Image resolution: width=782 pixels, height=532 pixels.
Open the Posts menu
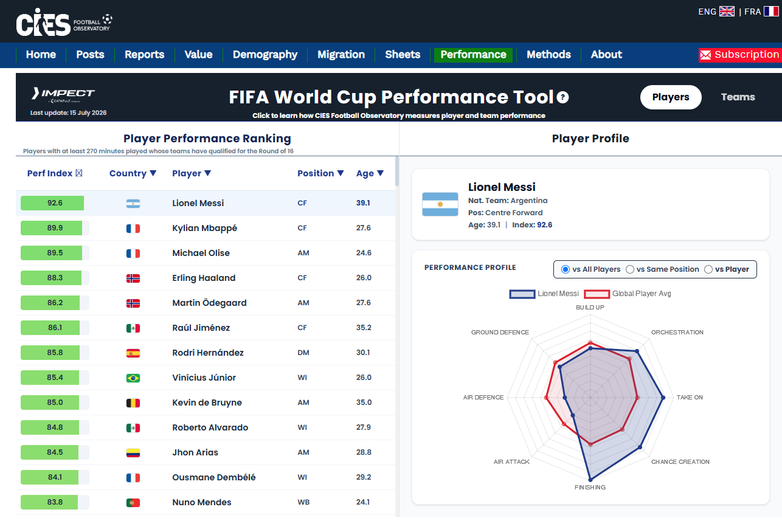pyautogui.click(x=90, y=55)
